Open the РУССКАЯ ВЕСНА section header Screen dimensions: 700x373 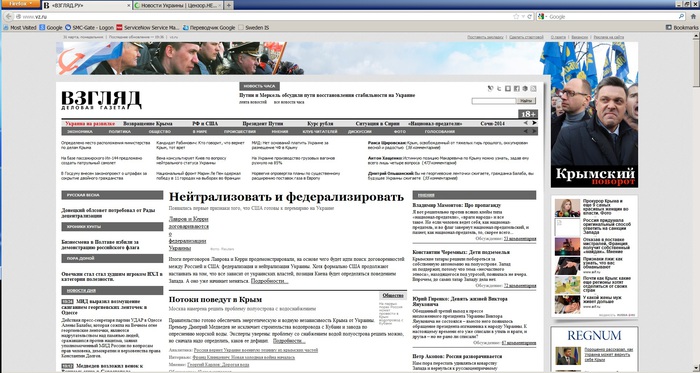point(112,195)
